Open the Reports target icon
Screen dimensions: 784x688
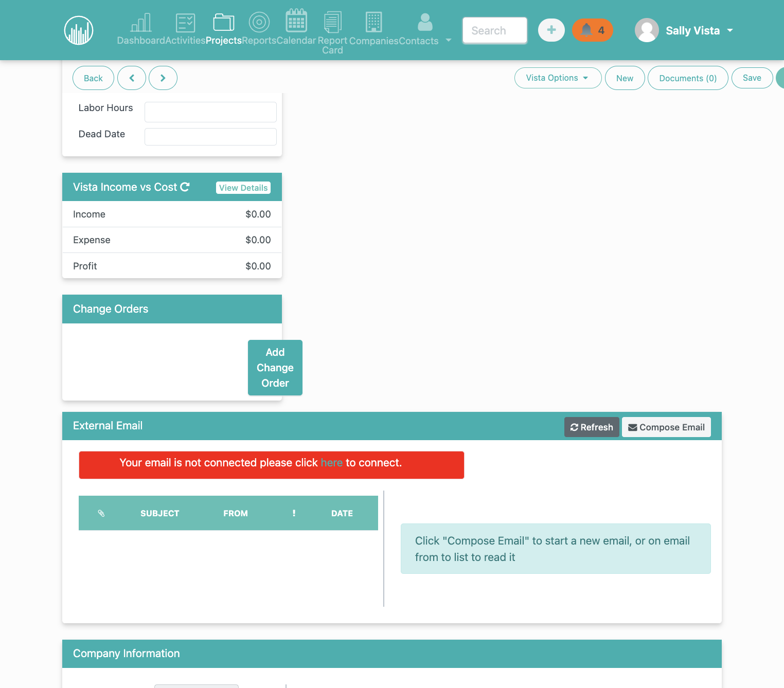point(259,22)
